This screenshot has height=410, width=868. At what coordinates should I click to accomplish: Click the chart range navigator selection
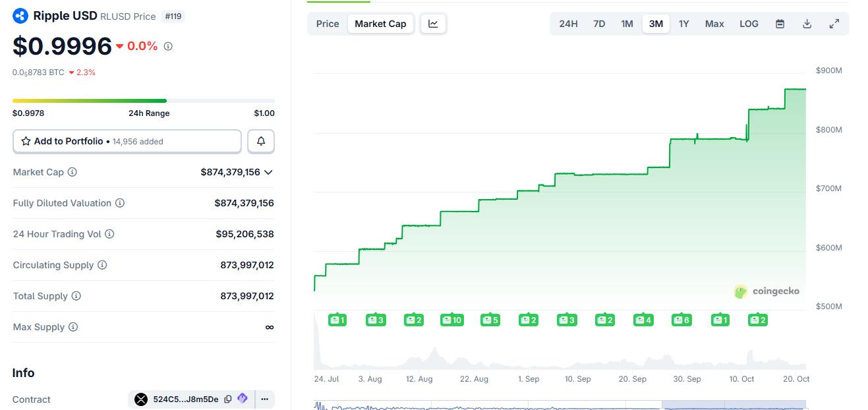click(733, 405)
